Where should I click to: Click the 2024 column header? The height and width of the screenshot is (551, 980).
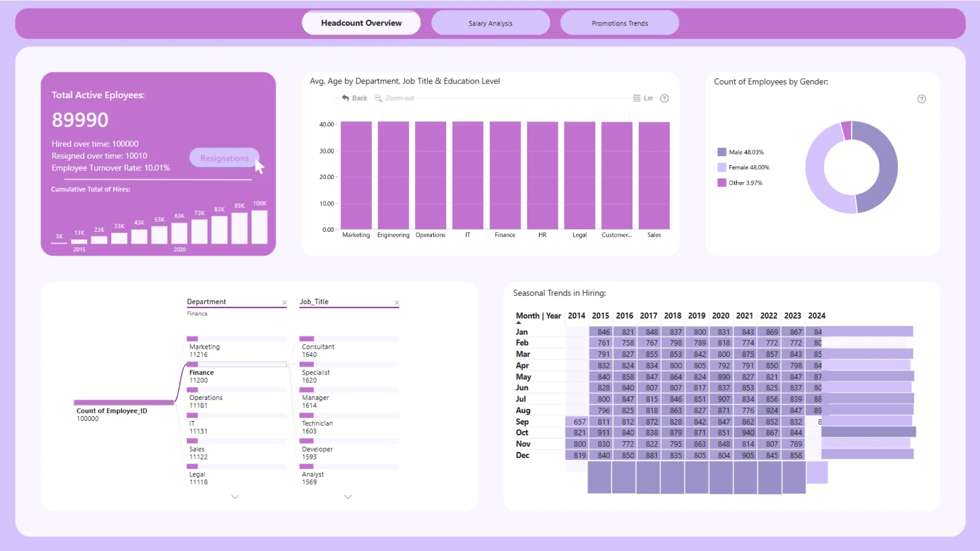coord(817,316)
